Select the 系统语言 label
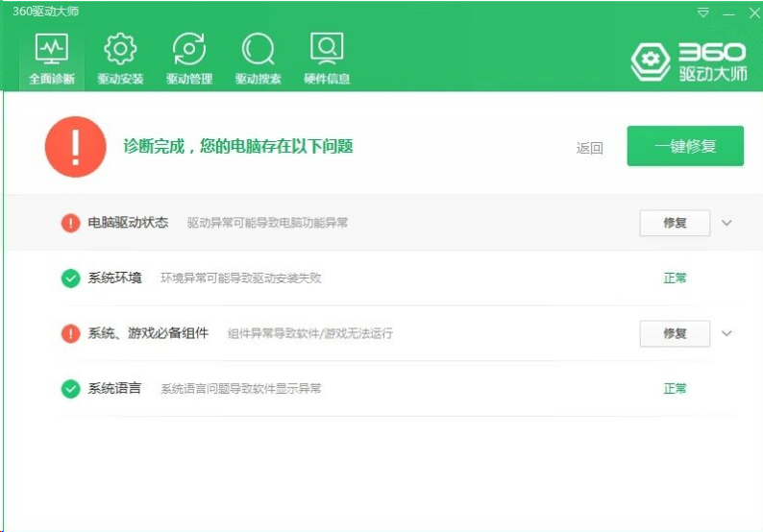The height and width of the screenshot is (532, 763). [x=115, y=389]
